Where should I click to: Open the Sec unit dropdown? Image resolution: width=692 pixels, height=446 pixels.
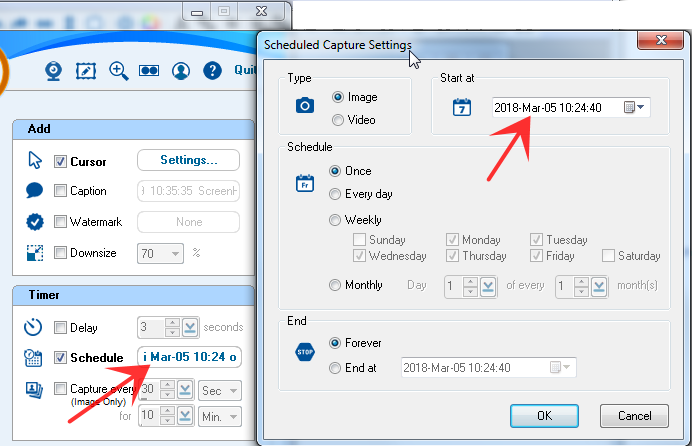coord(232,390)
